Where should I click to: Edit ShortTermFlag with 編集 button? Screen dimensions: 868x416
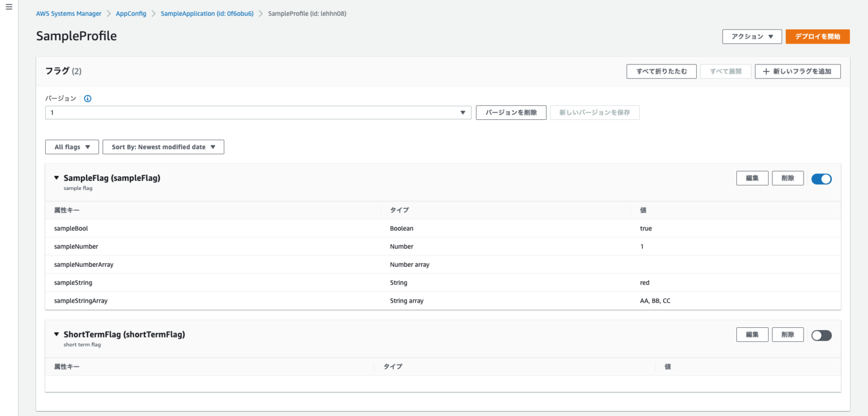752,335
